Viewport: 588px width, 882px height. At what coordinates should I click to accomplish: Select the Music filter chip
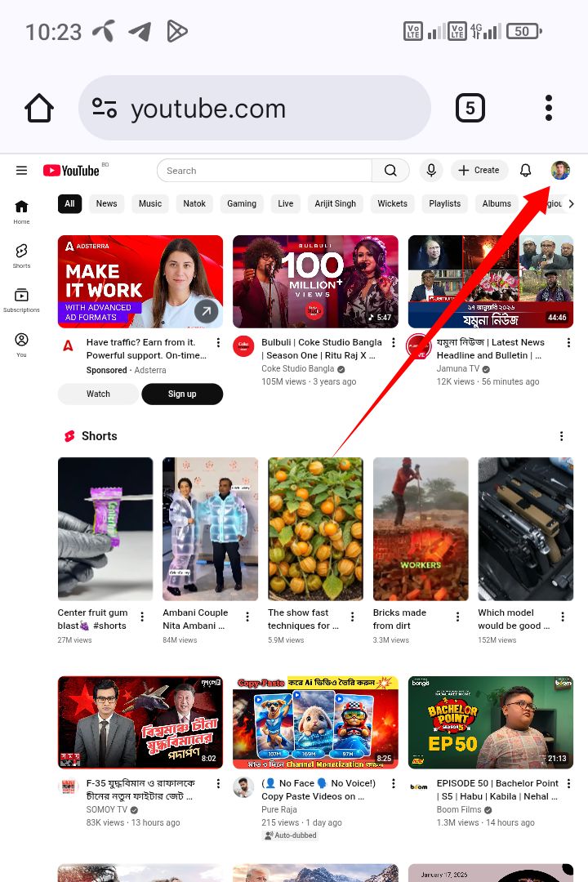150,203
